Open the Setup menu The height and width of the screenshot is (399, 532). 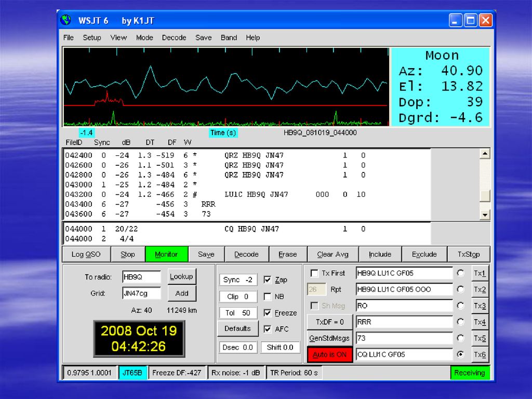(x=92, y=37)
